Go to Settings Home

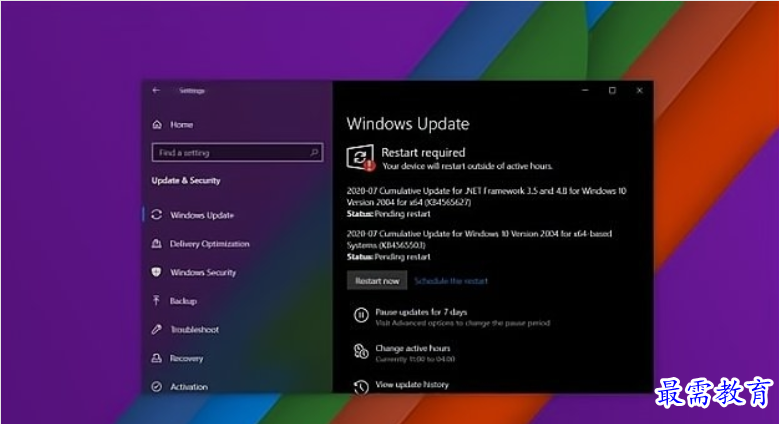[x=181, y=125]
